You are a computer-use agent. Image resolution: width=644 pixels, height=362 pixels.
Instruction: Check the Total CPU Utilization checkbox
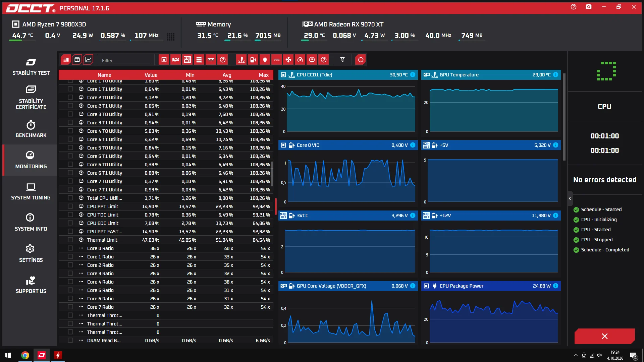(70, 198)
